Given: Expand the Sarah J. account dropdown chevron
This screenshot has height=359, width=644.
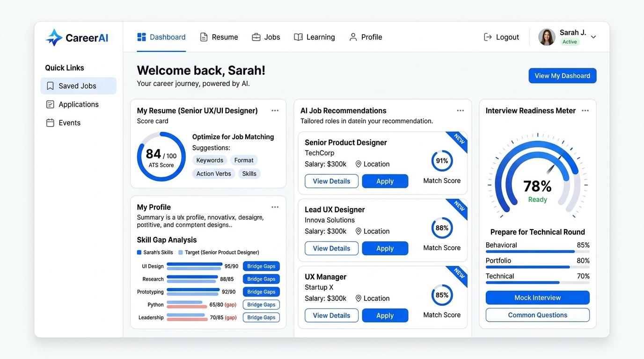Looking at the screenshot, I should (x=593, y=37).
